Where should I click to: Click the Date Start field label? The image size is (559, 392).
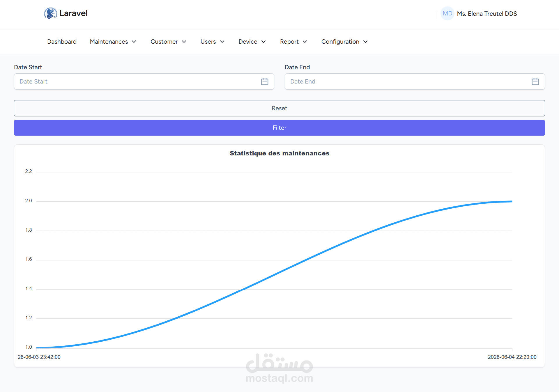(x=28, y=67)
